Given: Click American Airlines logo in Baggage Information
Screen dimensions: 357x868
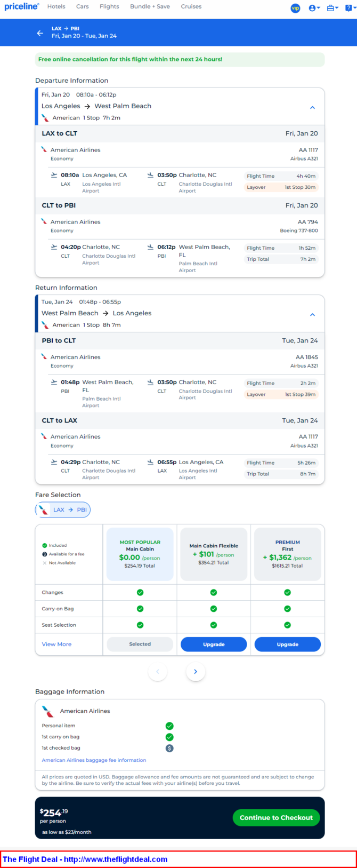Looking at the screenshot, I should click(48, 711).
